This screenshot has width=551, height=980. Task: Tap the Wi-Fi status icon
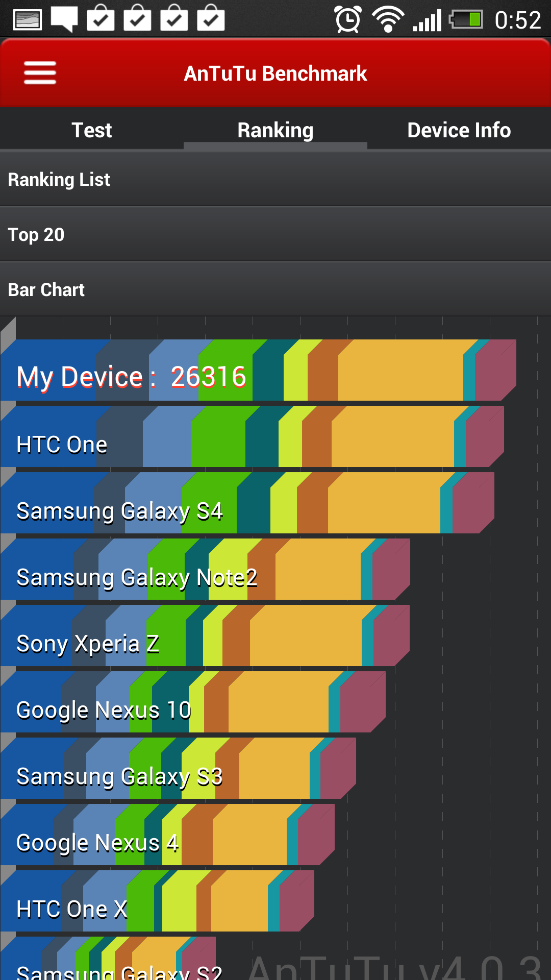[x=388, y=20]
